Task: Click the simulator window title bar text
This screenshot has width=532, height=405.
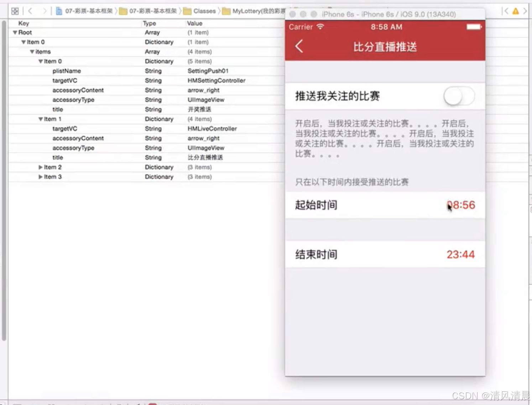Action: tap(388, 14)
